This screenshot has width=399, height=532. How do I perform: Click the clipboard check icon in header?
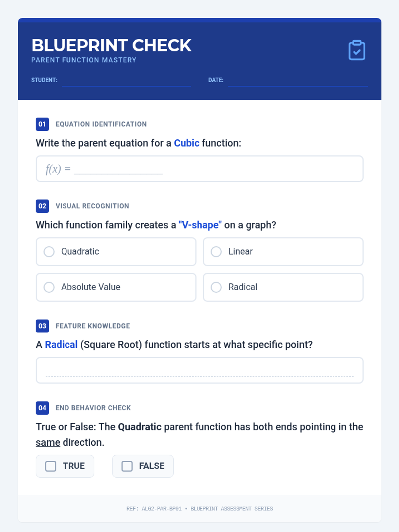pos(357,50)
